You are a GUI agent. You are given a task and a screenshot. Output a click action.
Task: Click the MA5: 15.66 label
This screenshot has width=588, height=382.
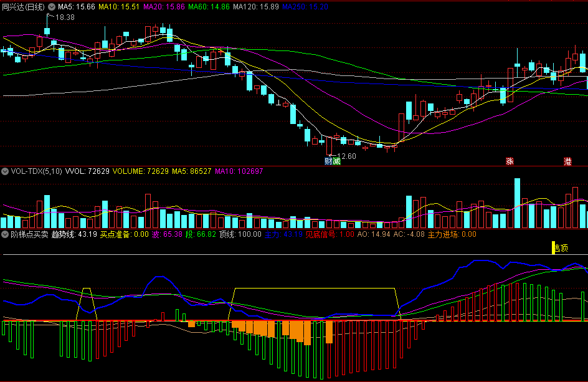point(77,7)
